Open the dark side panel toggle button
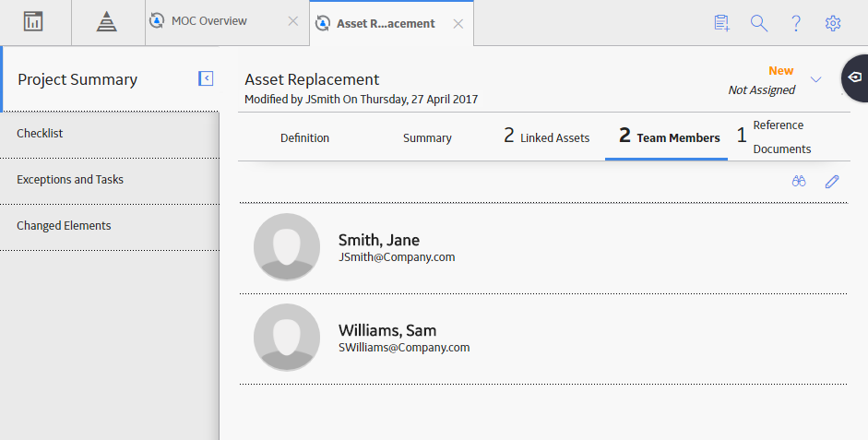The width and height of the screenshot is (868, 440). coord(855,77)
